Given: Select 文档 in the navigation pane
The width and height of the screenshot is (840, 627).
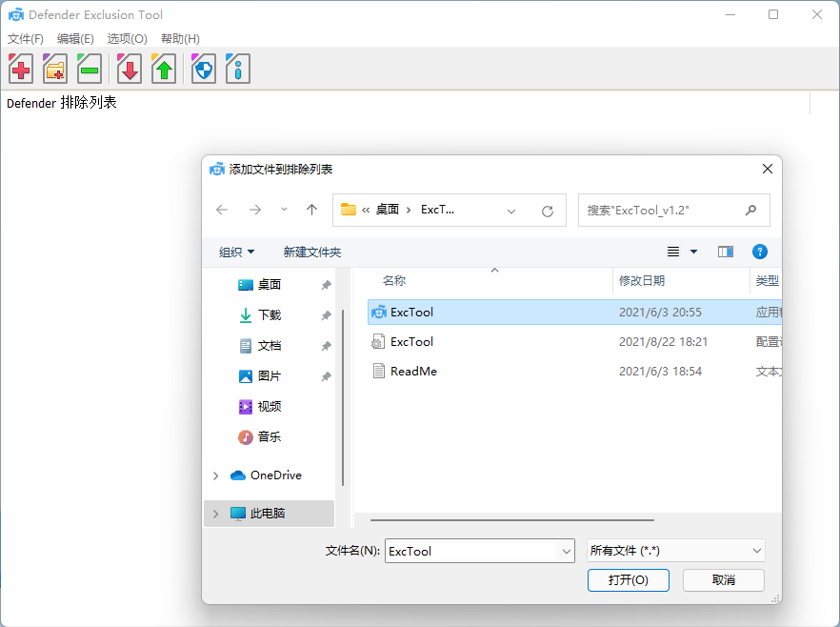Looking at the screenshot, I should pos(269,346).
